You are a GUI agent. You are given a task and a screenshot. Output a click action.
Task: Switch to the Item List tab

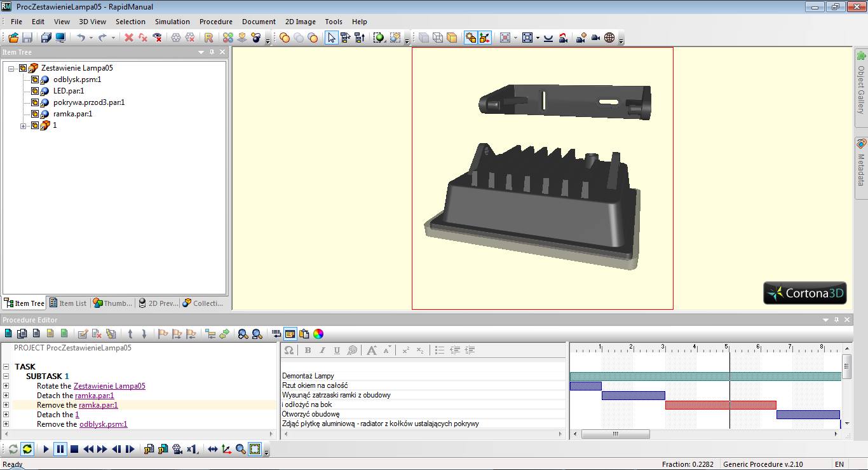[68, 303]
